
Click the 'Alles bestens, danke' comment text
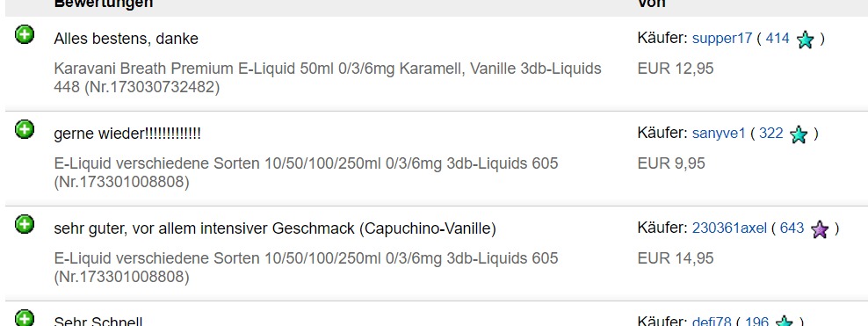point(127,39)
